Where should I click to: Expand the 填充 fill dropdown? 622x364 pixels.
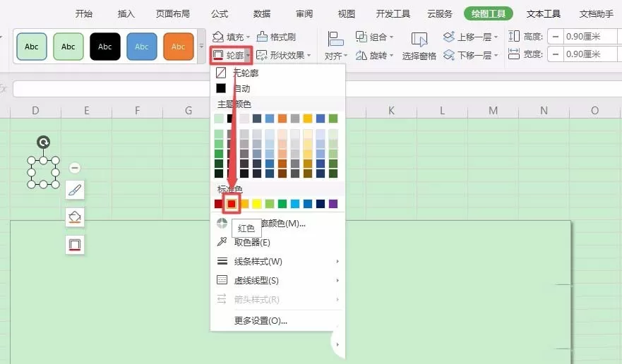tap(249, 37)
